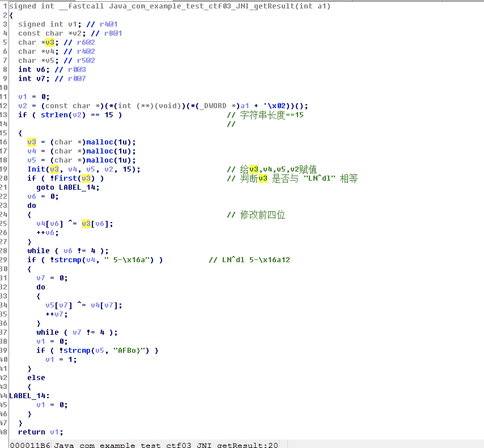The image size is (484, 448).
Task: Click malloc in the v3 assignment
Action: click(x=99, y=142)
